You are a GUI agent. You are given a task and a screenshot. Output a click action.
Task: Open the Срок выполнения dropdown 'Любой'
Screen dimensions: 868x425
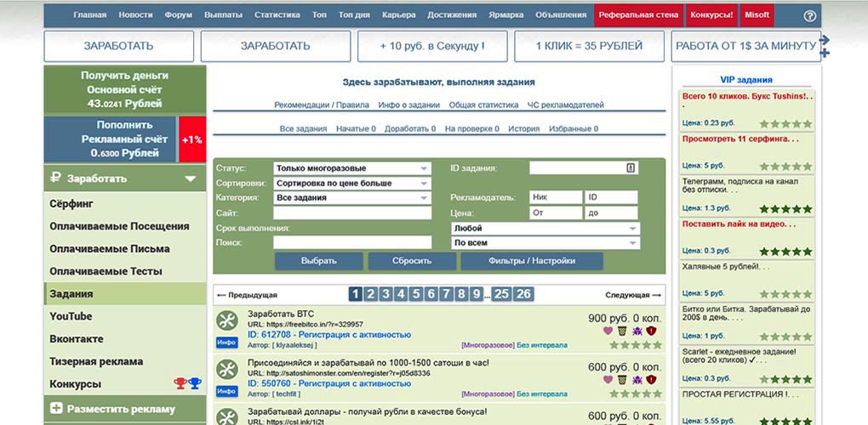coord(545,229)
